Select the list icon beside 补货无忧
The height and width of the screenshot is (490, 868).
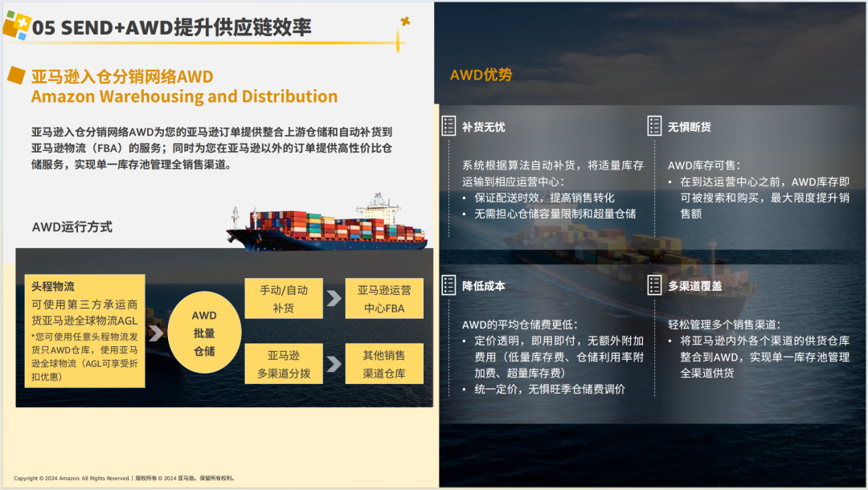pos(448,126)
